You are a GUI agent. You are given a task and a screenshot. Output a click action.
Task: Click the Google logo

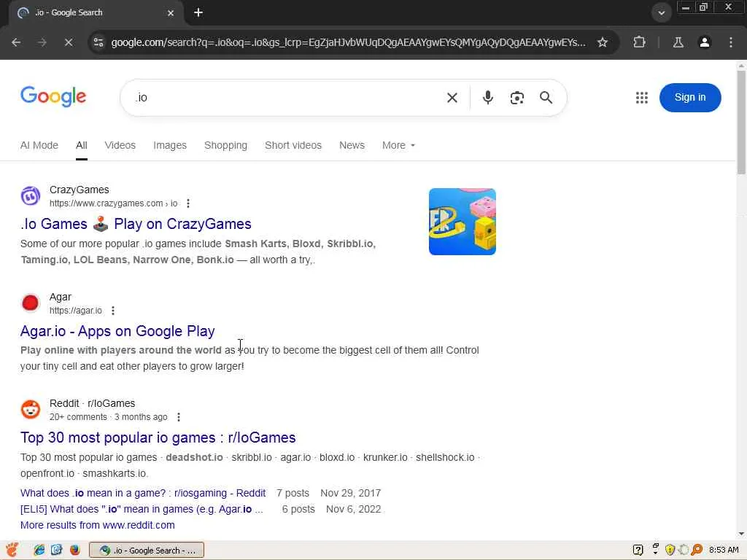[x=53, y=97]
